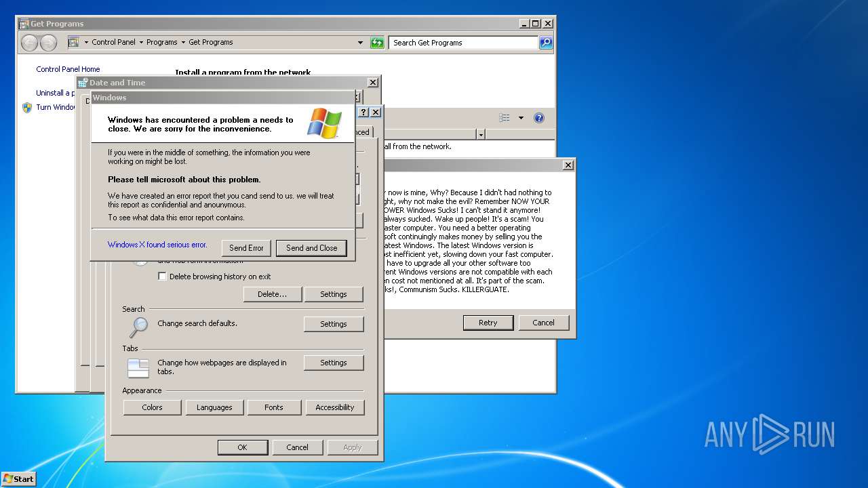Click the Languages button

tap(214, 407)
